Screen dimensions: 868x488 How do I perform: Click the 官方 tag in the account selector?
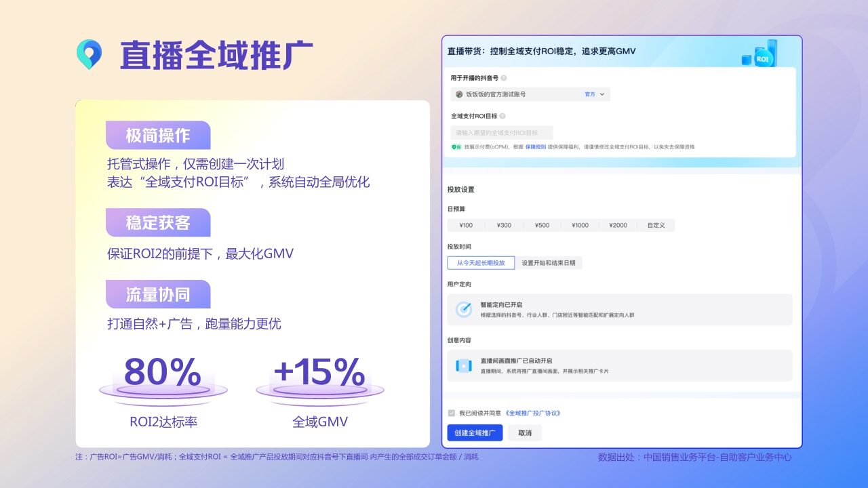tap(590, 94)
